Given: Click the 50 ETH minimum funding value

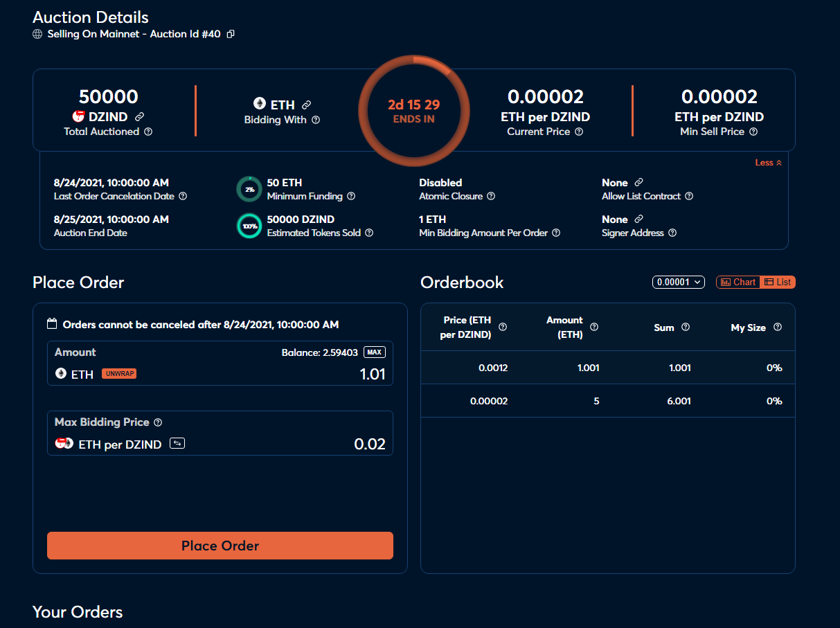Looking at the screenshot, I should point(285,183).
